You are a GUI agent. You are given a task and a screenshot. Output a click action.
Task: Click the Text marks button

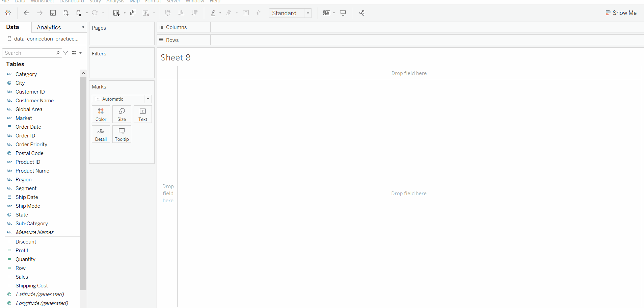coord(143,114)
